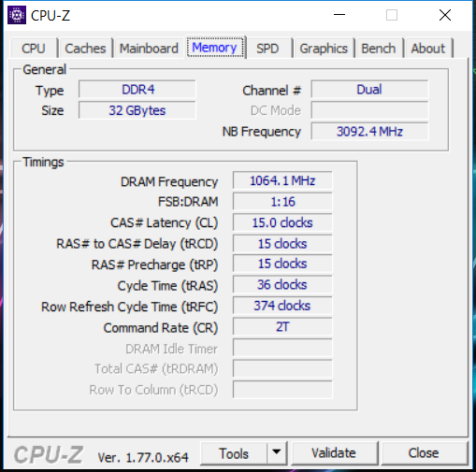Select the tRAS value 36 clocks
476x472 pixels.
click(x=282, y=284)
